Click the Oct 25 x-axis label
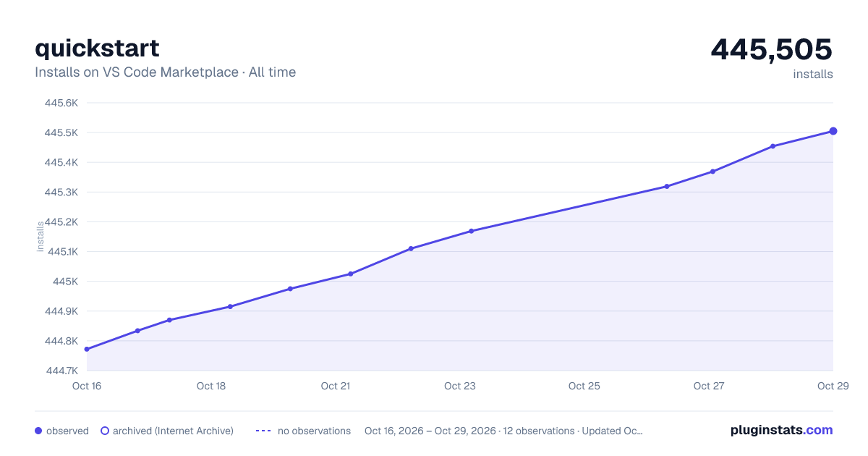868x456 pixels. (584, 386)
